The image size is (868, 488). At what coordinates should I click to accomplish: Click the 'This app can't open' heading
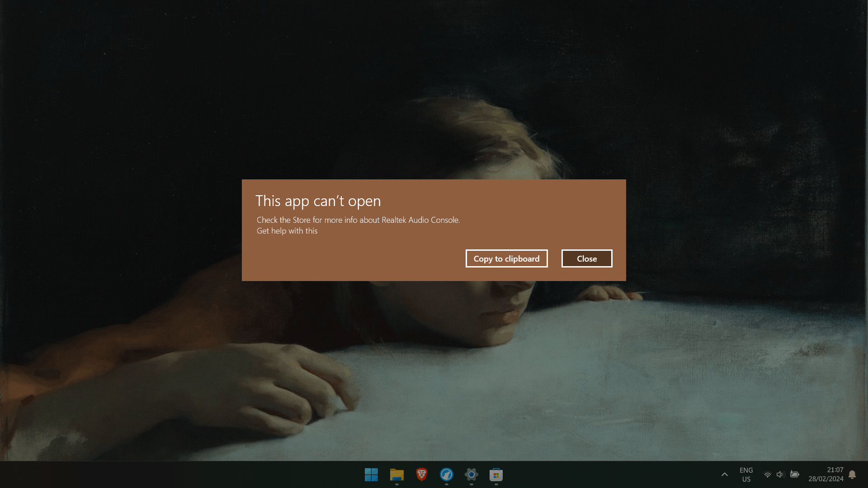pyautogui.click(x=318, y=201)
